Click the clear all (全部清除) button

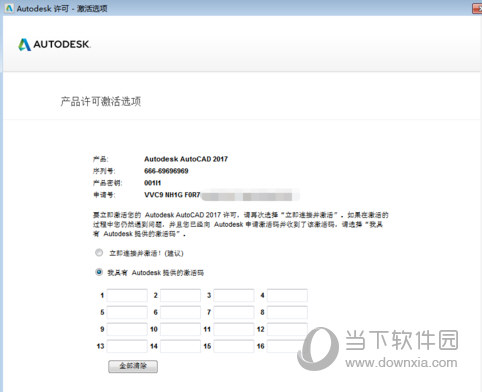pyautogui.click(x=133, y=366)
